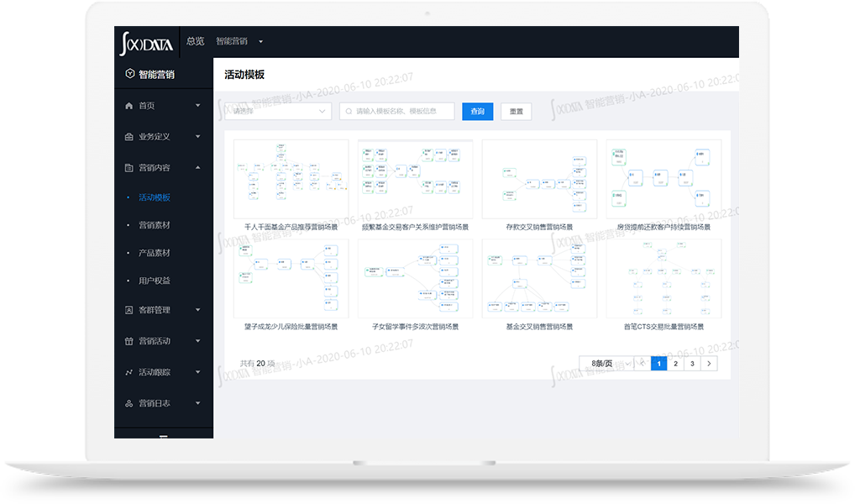
Task: Click the 首页 home icon in sidebar
Action: (x=129, y=106)
